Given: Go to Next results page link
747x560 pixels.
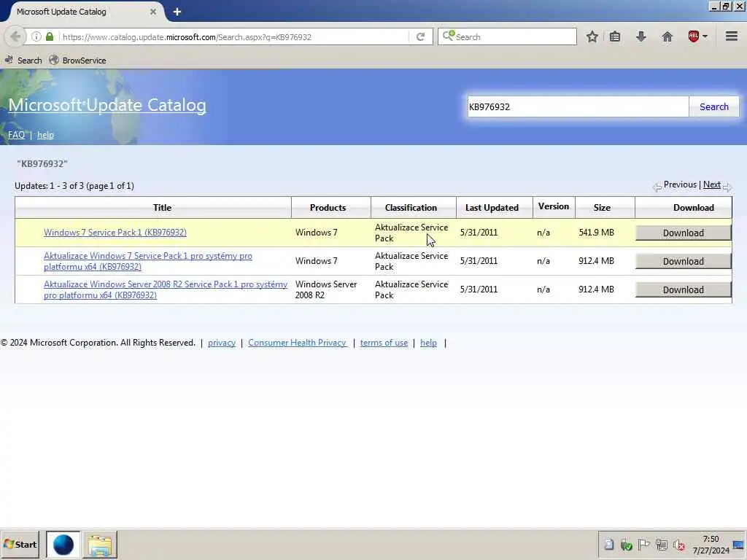Looking at the screenshot, I should click(x=712, y=184).
